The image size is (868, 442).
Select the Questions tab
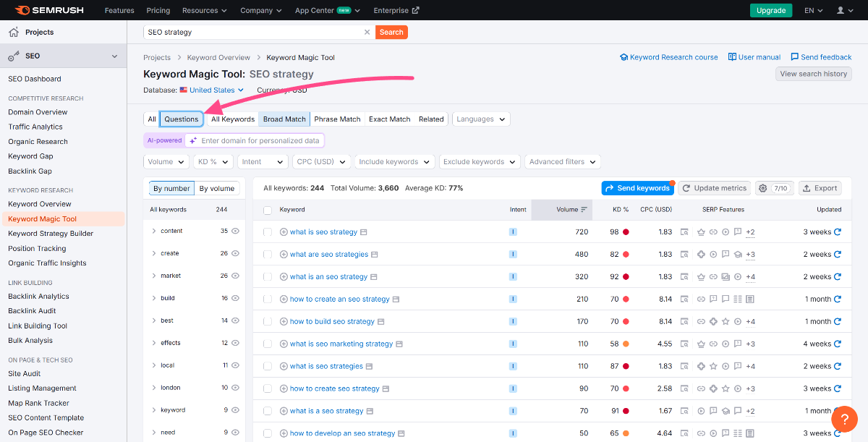point(181,119)
